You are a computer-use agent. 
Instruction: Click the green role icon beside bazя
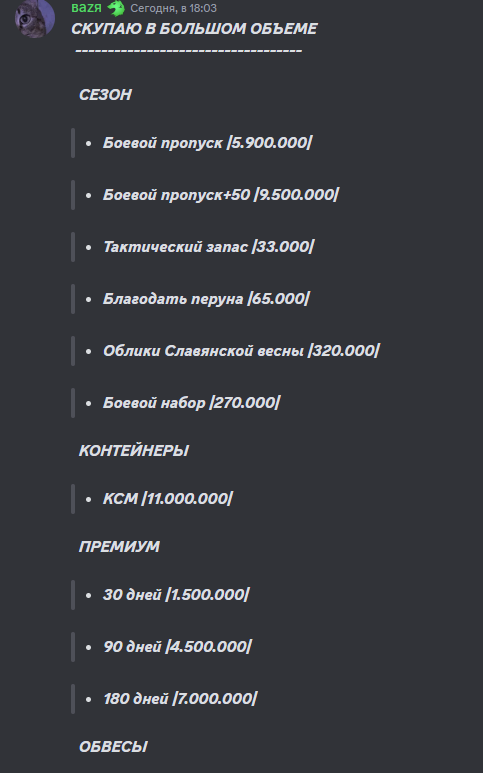tap(116, 8)
